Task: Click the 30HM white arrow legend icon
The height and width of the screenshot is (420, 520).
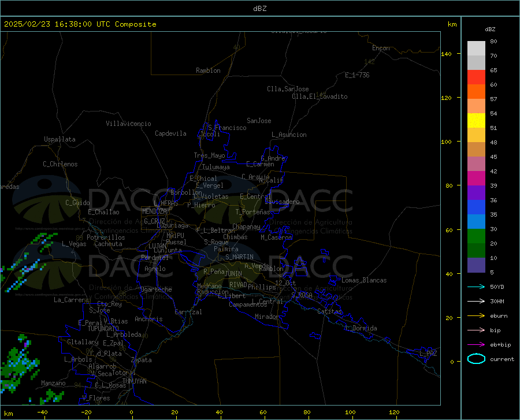Action: coord(476,301)
